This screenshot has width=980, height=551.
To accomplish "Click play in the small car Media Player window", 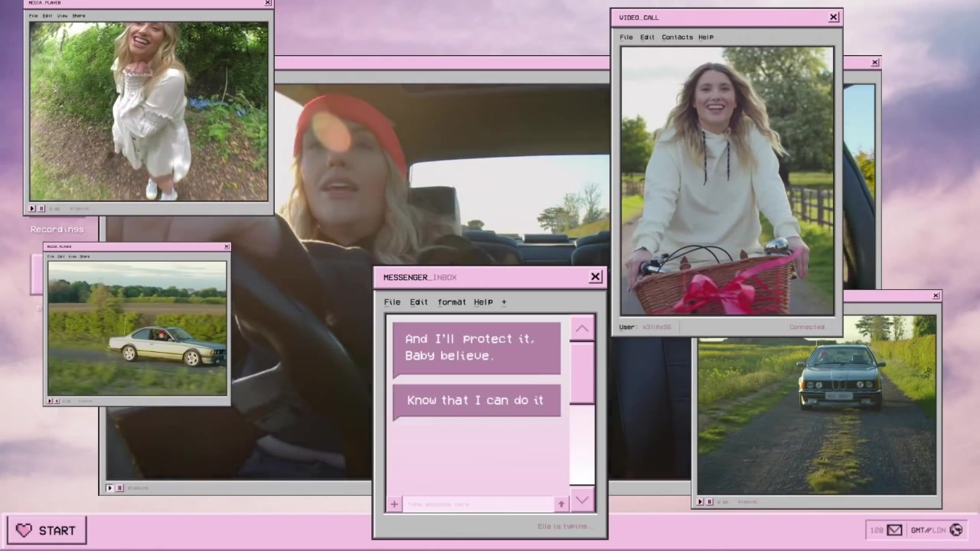I will pyautogui.click(x=51, y=401).
